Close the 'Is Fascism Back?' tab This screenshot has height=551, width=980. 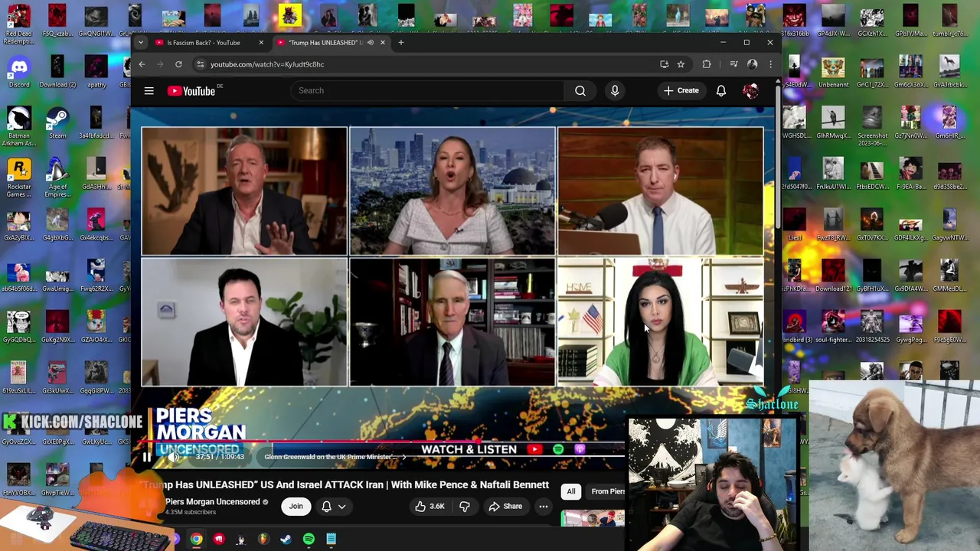tap(261, 43)
